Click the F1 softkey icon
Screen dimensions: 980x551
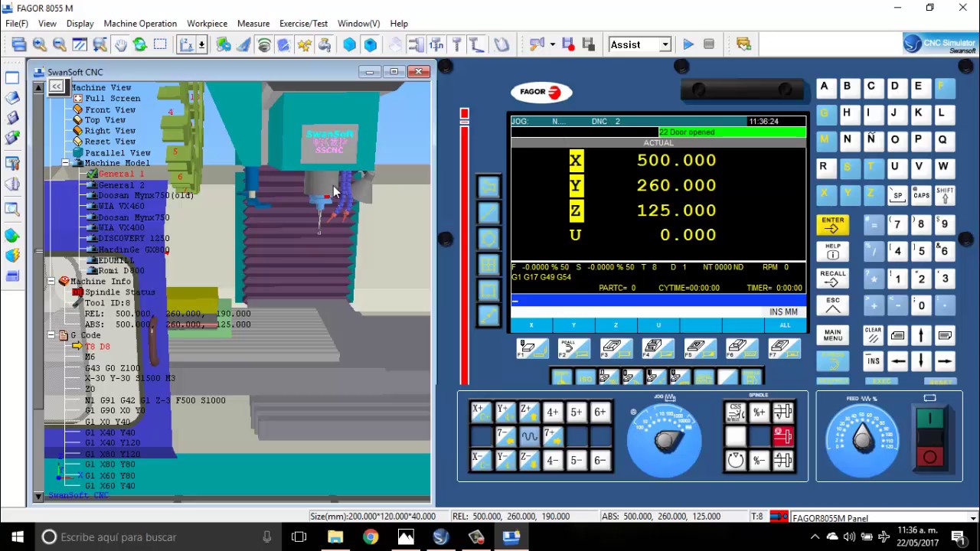(532, 349)
